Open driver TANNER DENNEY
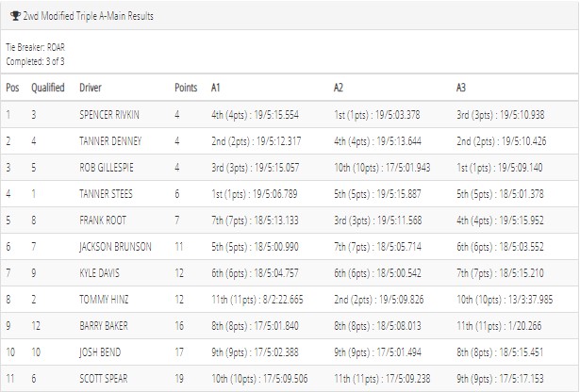The height and width of the screenshot is (392, 580). [110, 141]
